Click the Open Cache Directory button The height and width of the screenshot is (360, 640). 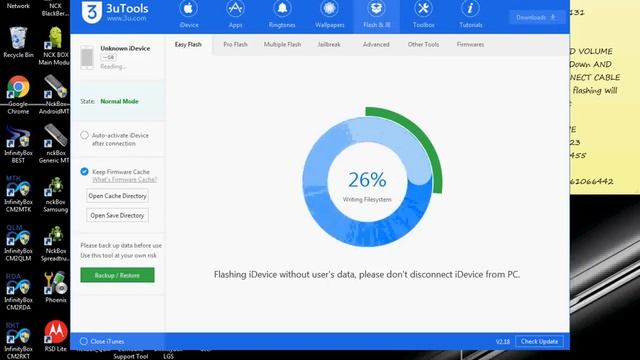tap(117, 196)
